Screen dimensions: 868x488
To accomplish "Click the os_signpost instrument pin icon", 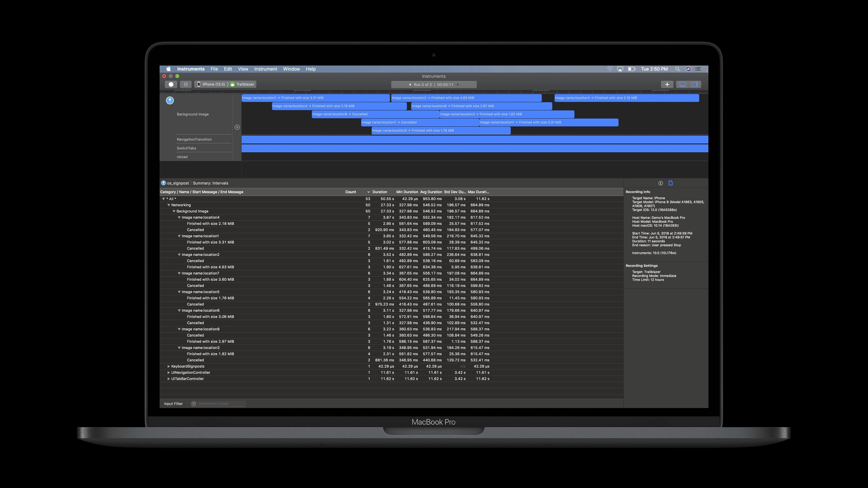I will coord(170,100).
